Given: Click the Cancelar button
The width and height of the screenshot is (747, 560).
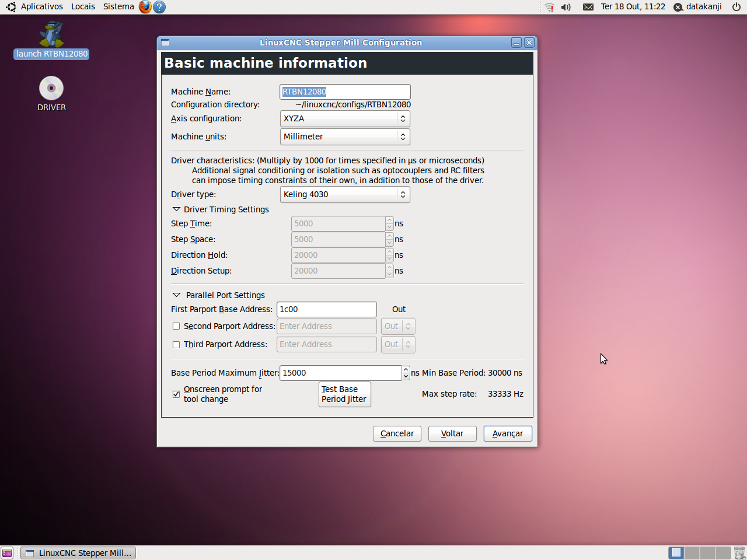Looking at the screenshot, I should point(397,433).
